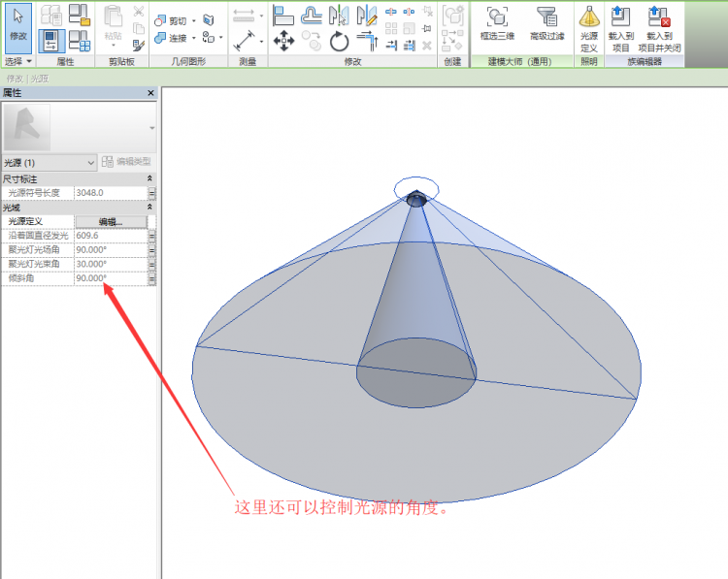Screen dimensions: 728x579
Task: Click the 倾斜角 value field
Action: point(111,278)
